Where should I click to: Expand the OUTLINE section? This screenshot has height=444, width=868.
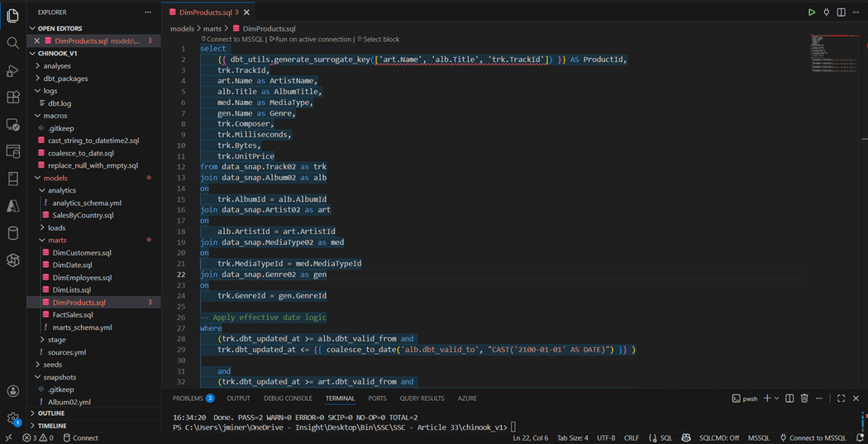[50, 413]
